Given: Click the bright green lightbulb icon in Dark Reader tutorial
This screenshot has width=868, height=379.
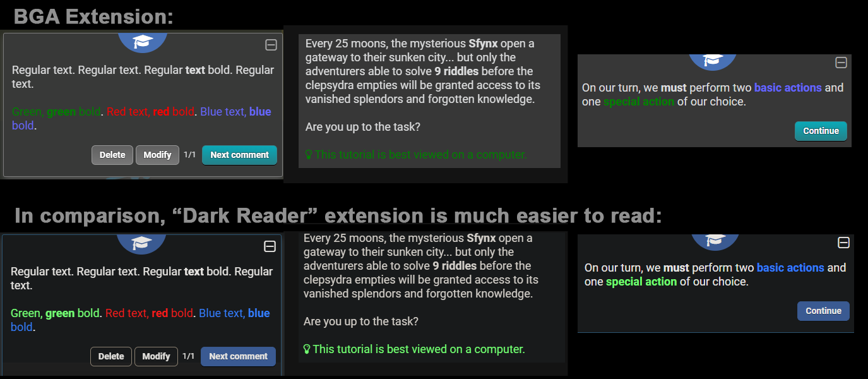Looking at the screenshot, I should [307, 349].
